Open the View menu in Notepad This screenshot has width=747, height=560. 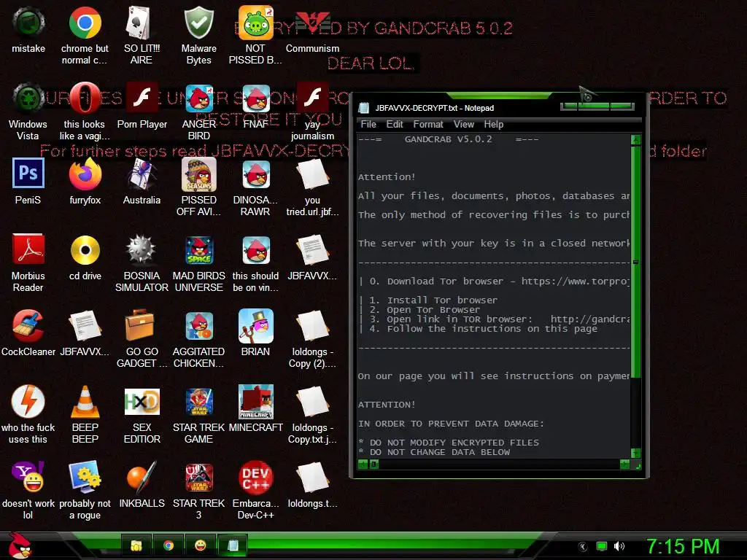463,124
